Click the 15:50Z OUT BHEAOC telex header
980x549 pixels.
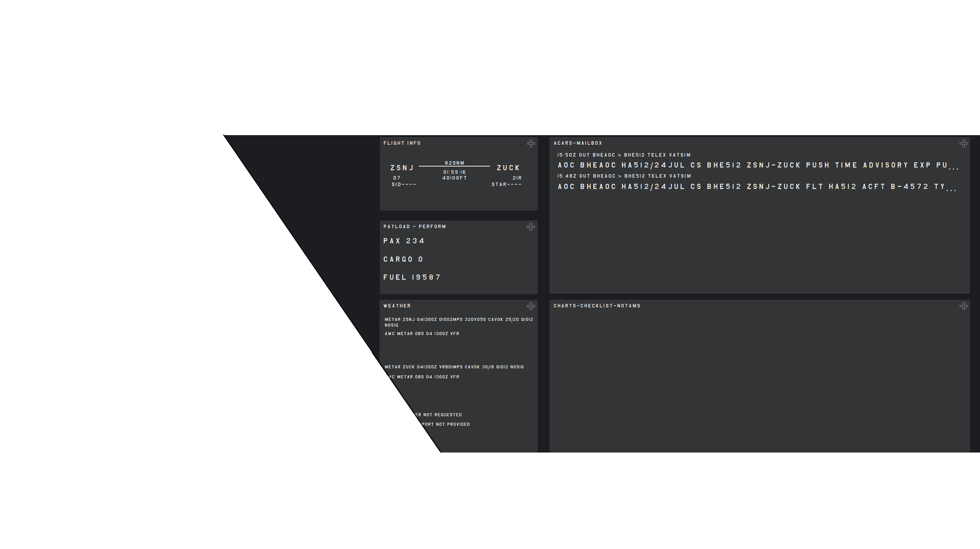(x=624, y=155)
